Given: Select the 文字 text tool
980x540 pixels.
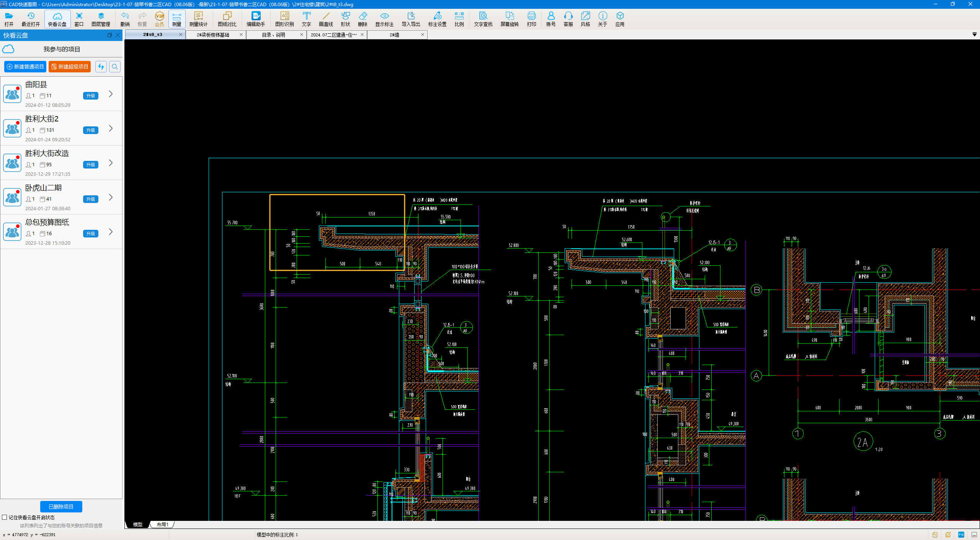Looking at the screenshot, I should point(306,19).
